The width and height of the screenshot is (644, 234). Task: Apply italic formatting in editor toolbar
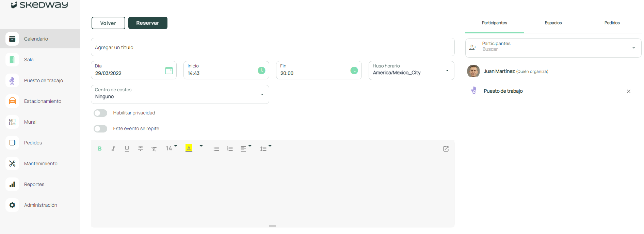(113, 149)
